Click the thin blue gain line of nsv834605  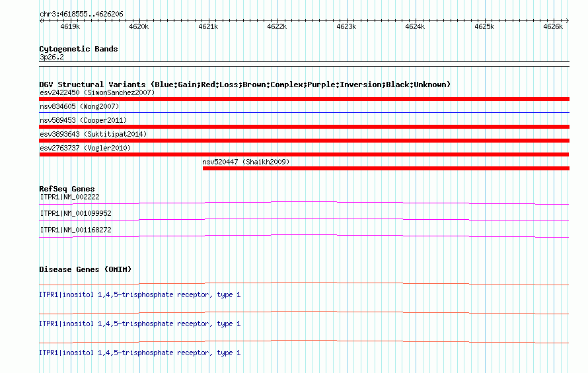304,112
